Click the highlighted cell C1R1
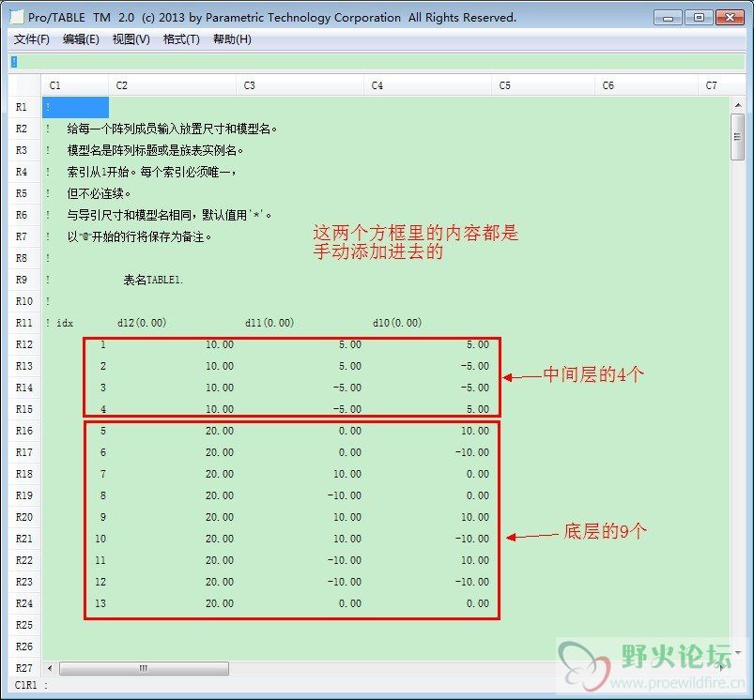Viewport: 754px width, 700px height. pyautogui.click(x=75, y=107)
